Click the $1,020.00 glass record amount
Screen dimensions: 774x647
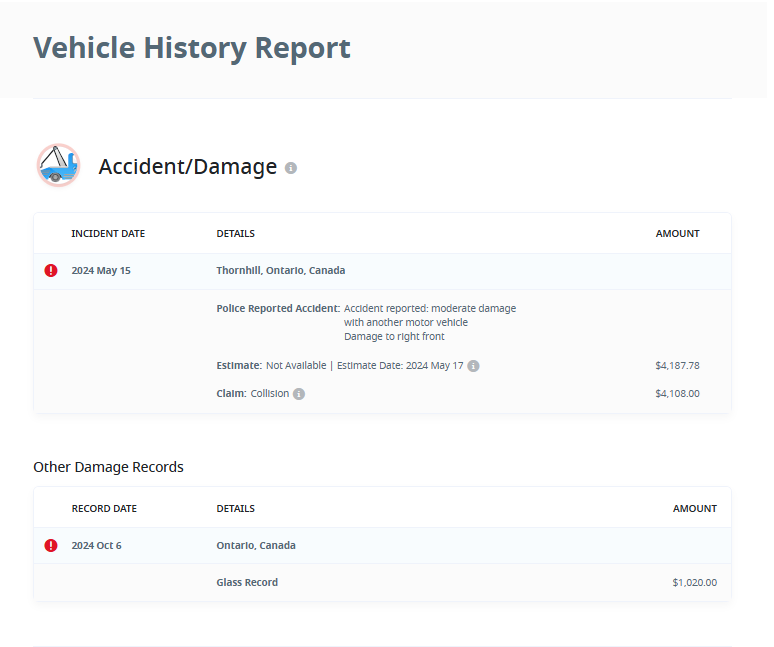click(x=695, y=582)
